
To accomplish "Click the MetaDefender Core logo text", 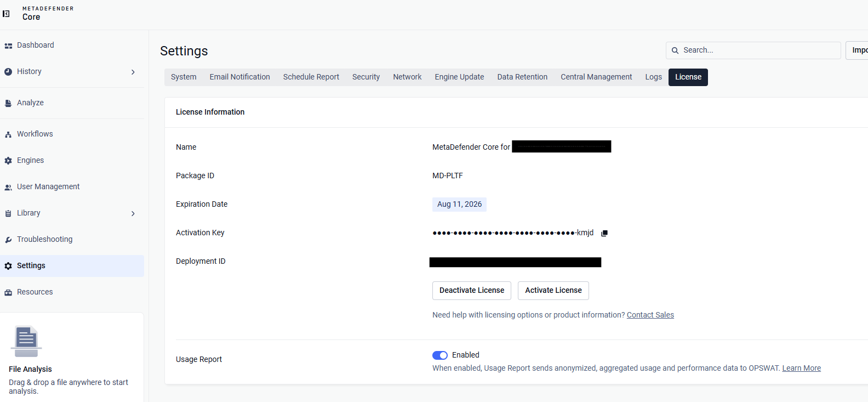I will tap(48, 13).
